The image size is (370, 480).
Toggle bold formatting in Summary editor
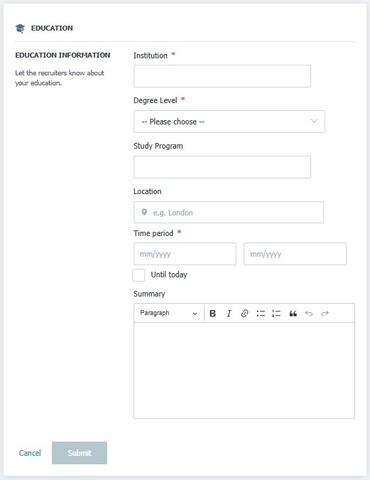click(212, 313)
